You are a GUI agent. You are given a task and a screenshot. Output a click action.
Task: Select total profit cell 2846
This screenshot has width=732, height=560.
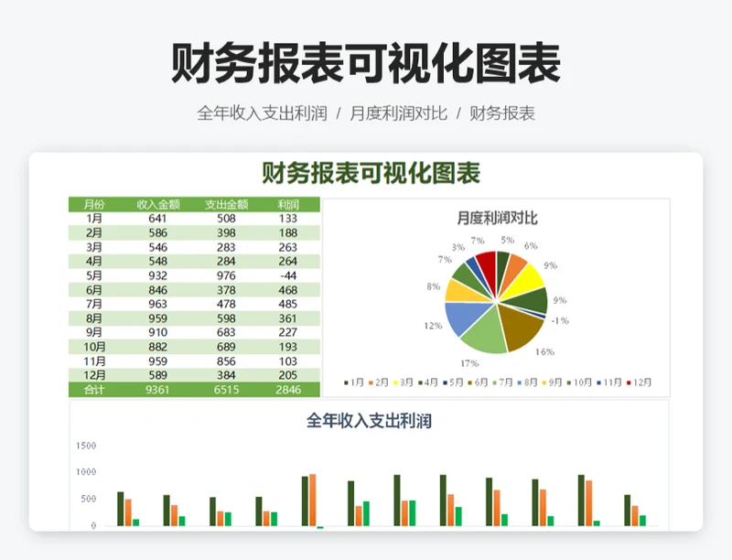tap(288, 390)
